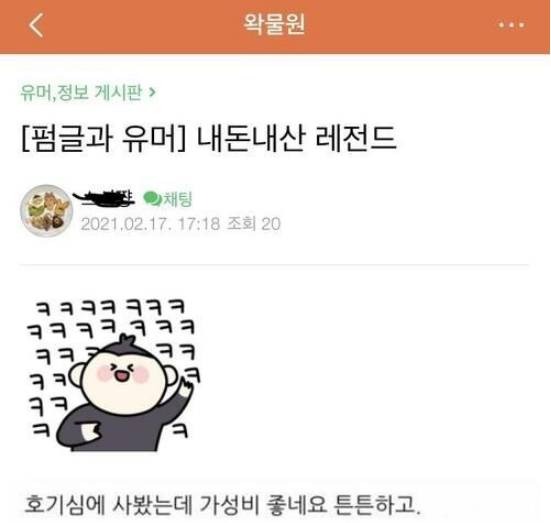The image size is (551, 523).
Task: Click the [펌글과 유머] tag in the title
Action: (103, 138)
